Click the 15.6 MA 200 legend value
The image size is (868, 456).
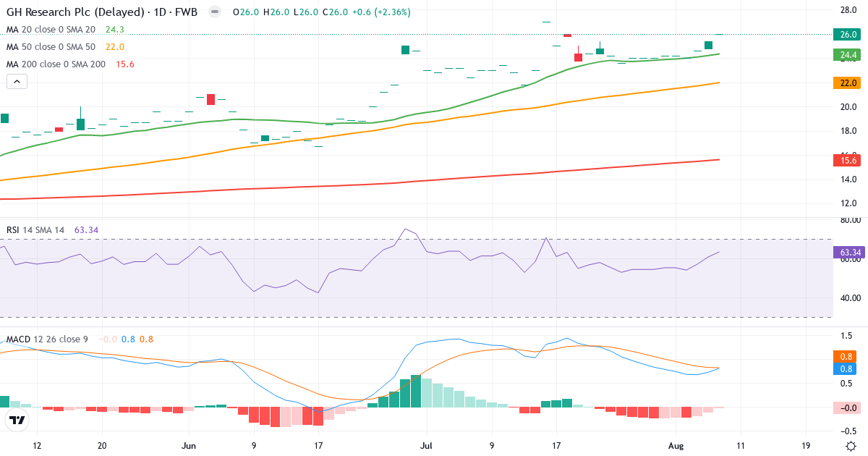point(124,64)
